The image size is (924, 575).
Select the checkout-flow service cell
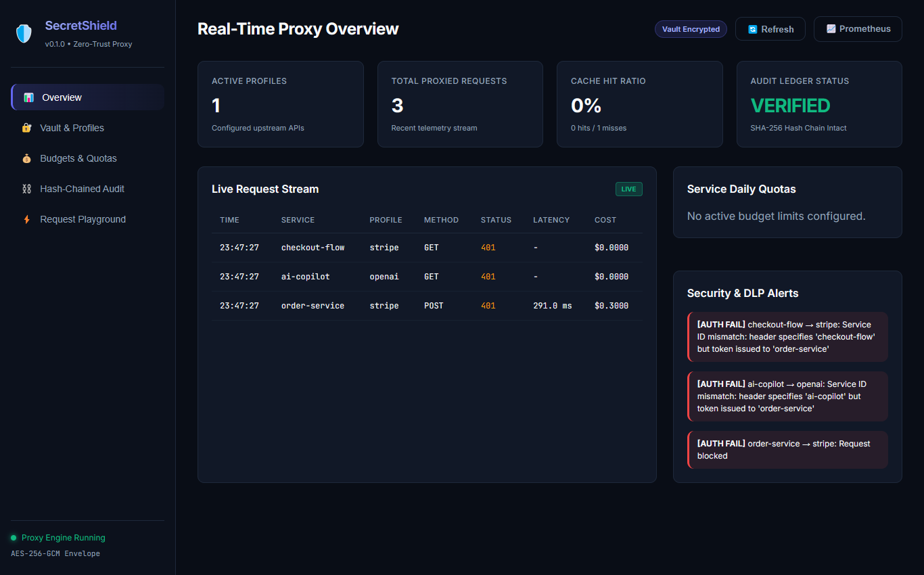coord(313,248)
